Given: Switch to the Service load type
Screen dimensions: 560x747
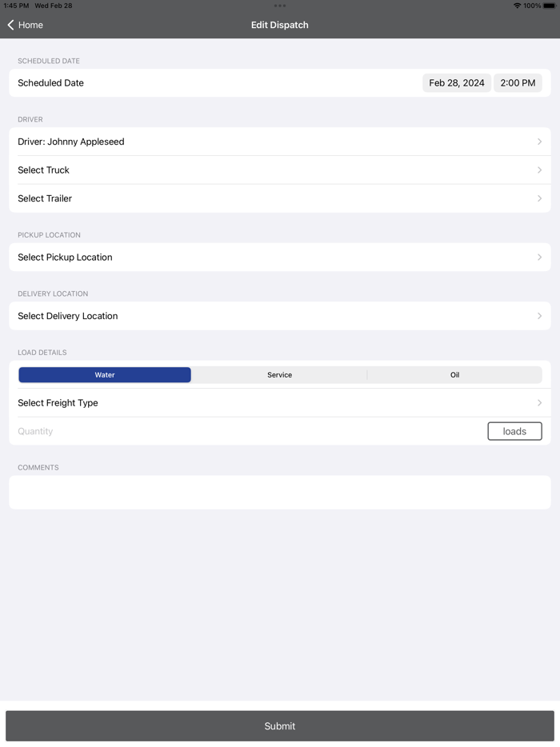Looking at the screenshot, I should [279, 374].
